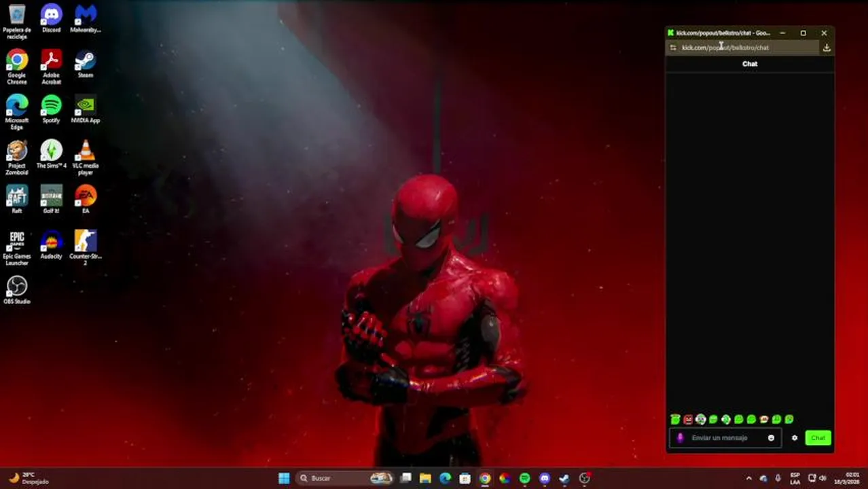
Task: Open File Explorer from the taskbar
Action: (x=425, y=478)
